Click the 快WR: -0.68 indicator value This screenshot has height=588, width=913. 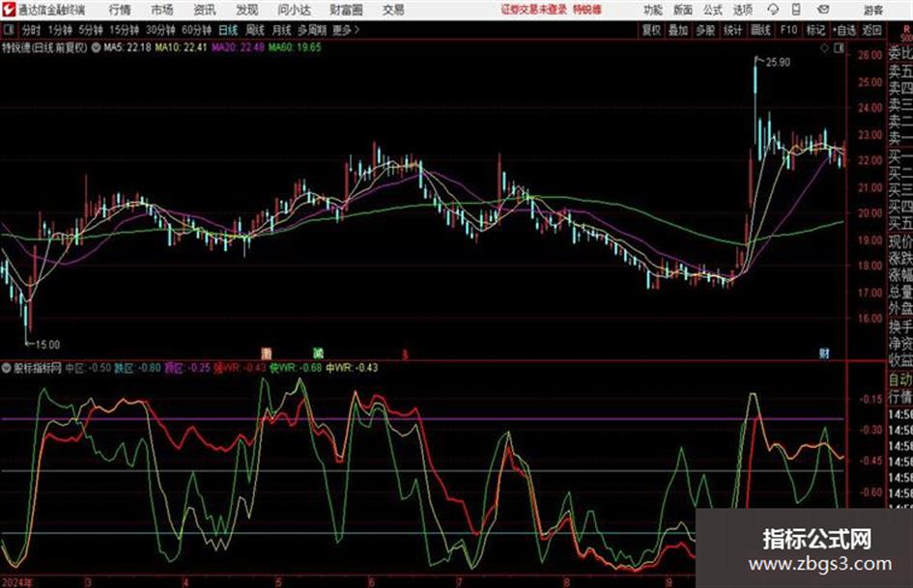[x=296, y=368]
